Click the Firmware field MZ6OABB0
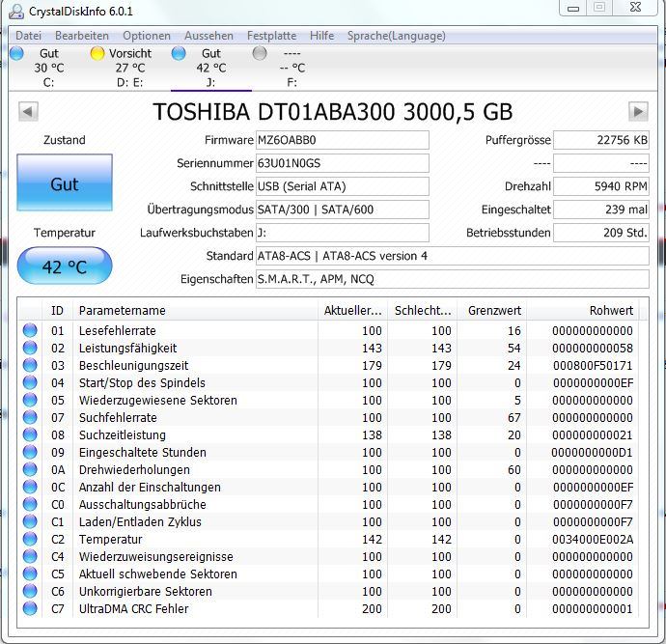The width and height of the screenshot is (666, 644). click(x=343, y=140)
